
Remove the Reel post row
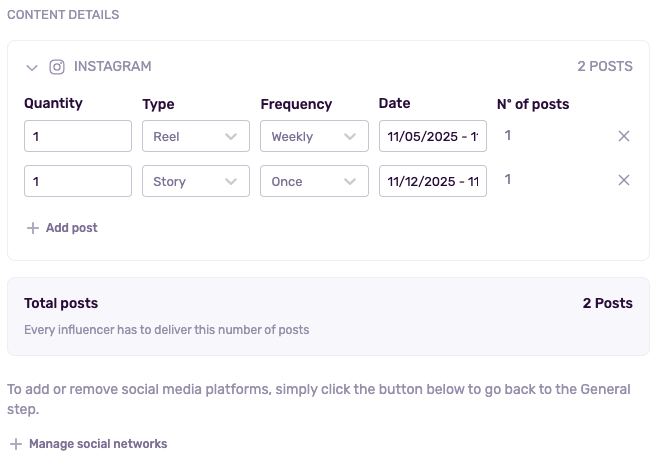(x=624, y=136)
